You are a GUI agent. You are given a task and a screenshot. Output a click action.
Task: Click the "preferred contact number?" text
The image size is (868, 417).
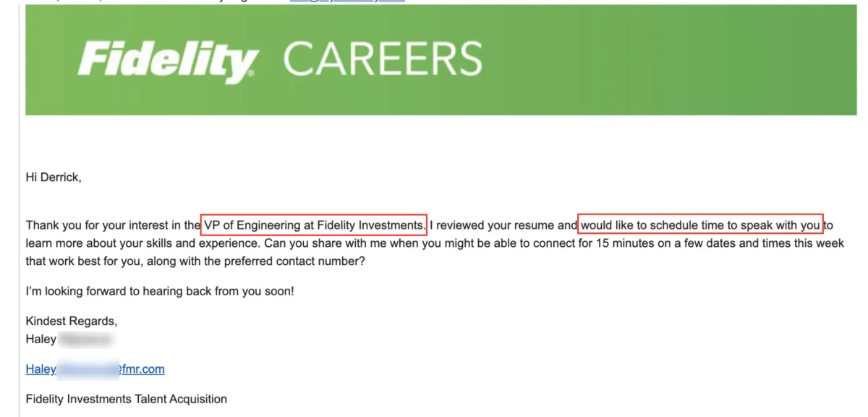(x=297, y=261)
